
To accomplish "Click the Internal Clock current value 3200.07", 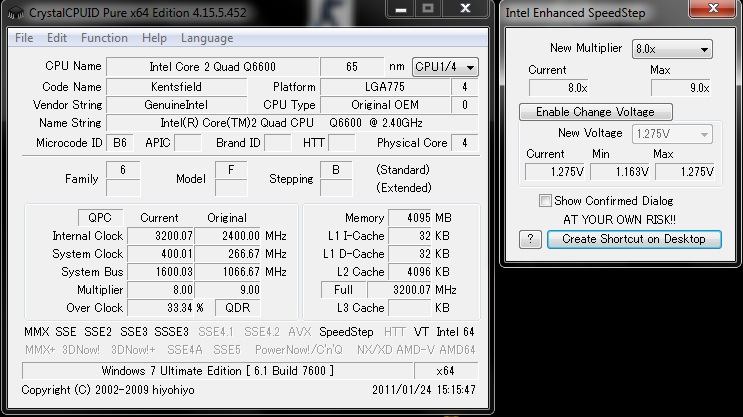I will pos(161,236).
